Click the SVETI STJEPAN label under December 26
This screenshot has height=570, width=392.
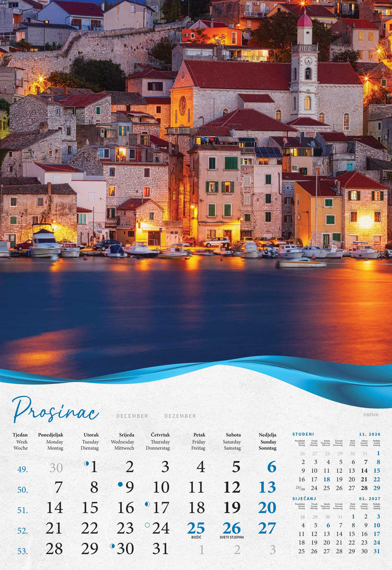tap(231, 536)
